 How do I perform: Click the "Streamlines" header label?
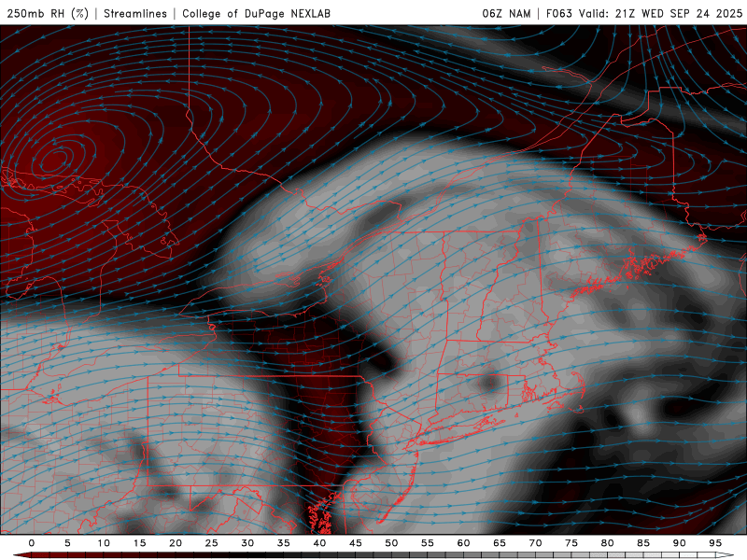click(135, 13)
